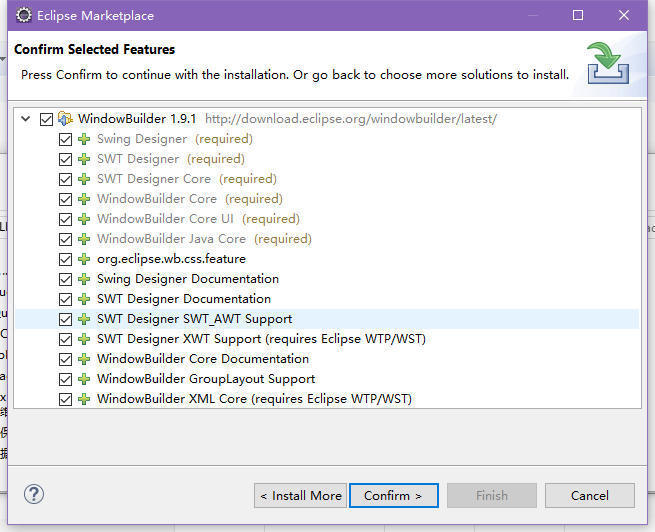The height and width of the screenshot is (532, 655).
Task: Click the plus icon beside org.eclipse.wb.css.feature
Action: click(x=84, y=259)
